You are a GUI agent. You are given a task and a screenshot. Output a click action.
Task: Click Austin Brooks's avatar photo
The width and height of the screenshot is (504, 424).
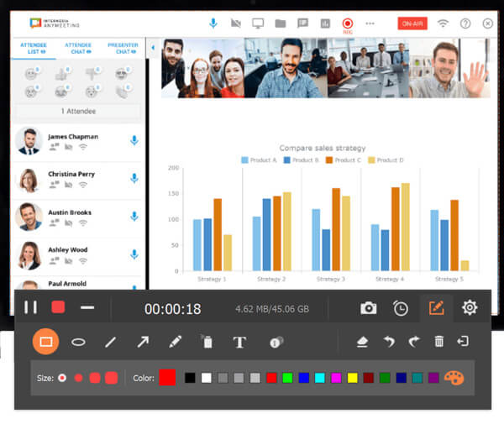click(29, 217)
